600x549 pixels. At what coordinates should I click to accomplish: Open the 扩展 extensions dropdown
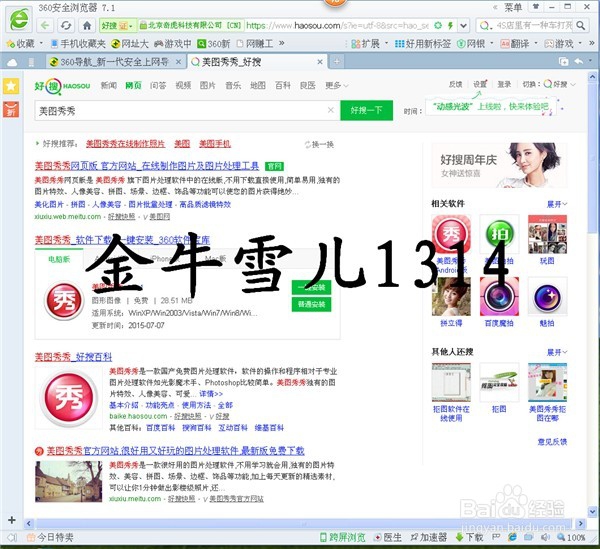pyautogui.click(x=369, y=44)
